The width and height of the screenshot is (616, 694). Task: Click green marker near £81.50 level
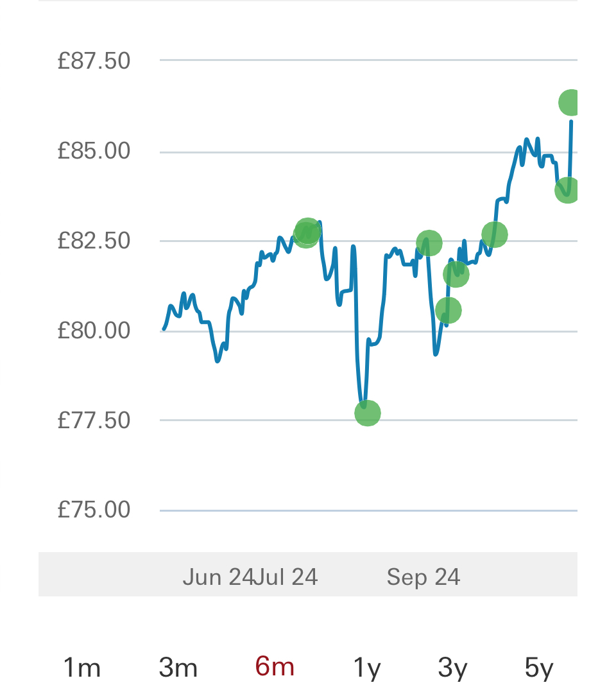point(456,274)
